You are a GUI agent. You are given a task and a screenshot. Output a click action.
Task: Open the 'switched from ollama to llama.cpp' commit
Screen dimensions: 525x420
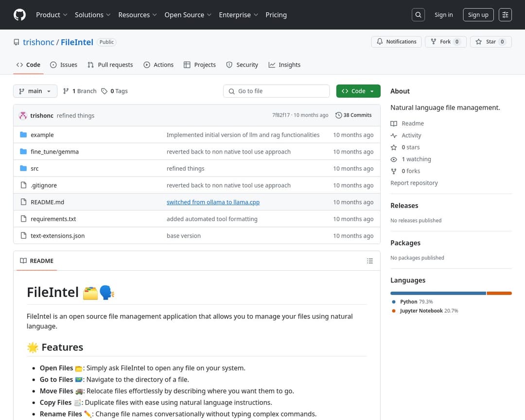pos(213,202)
